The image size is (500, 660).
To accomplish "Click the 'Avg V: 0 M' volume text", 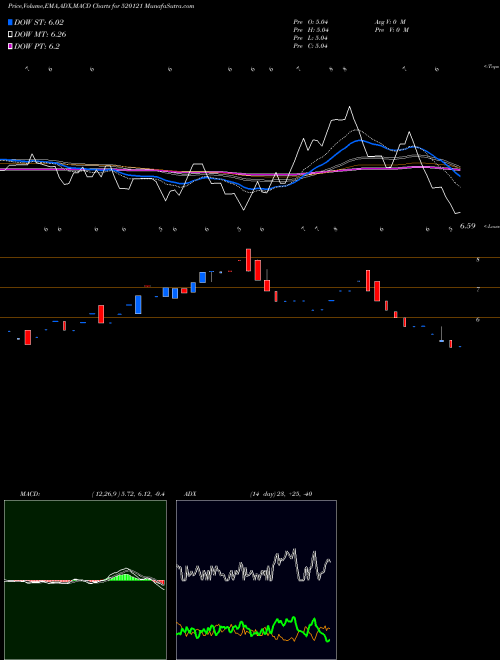I will click(391, 21).
